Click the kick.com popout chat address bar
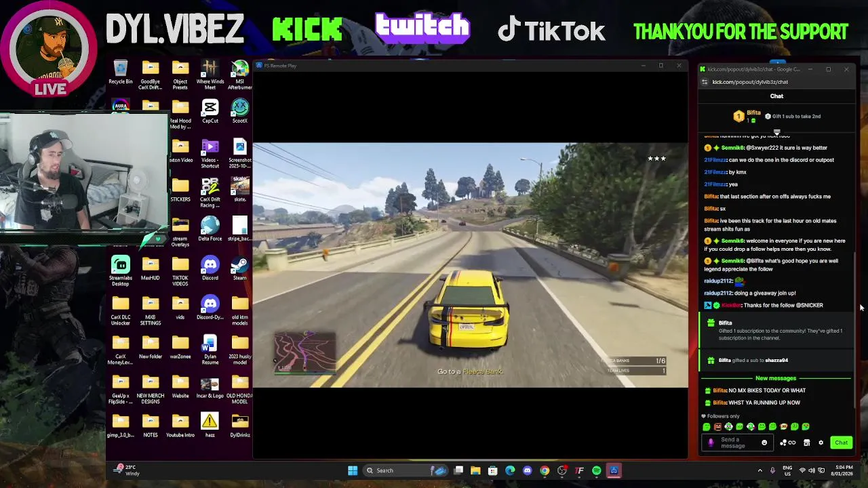Image resolution: width=868 pixels, height=488 pixels. click(750, 82)
